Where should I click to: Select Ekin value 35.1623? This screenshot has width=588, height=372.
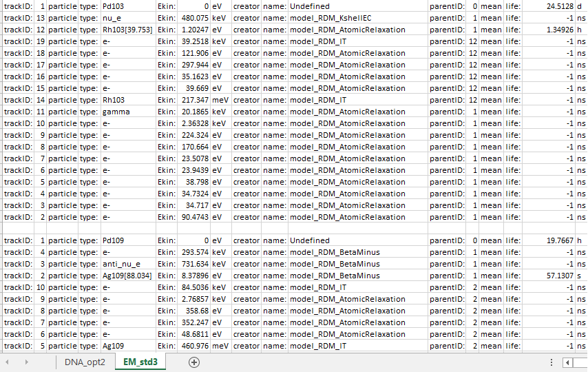coord(194,76)
